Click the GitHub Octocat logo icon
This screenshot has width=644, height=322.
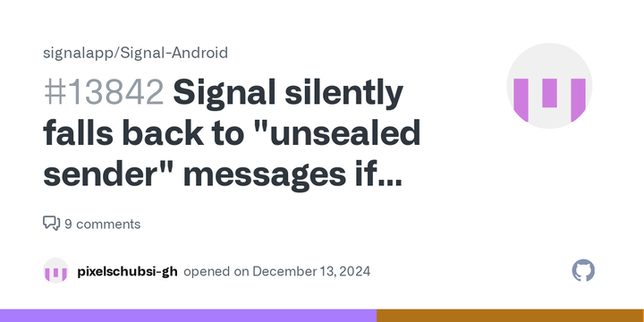(x=583, y=271)
